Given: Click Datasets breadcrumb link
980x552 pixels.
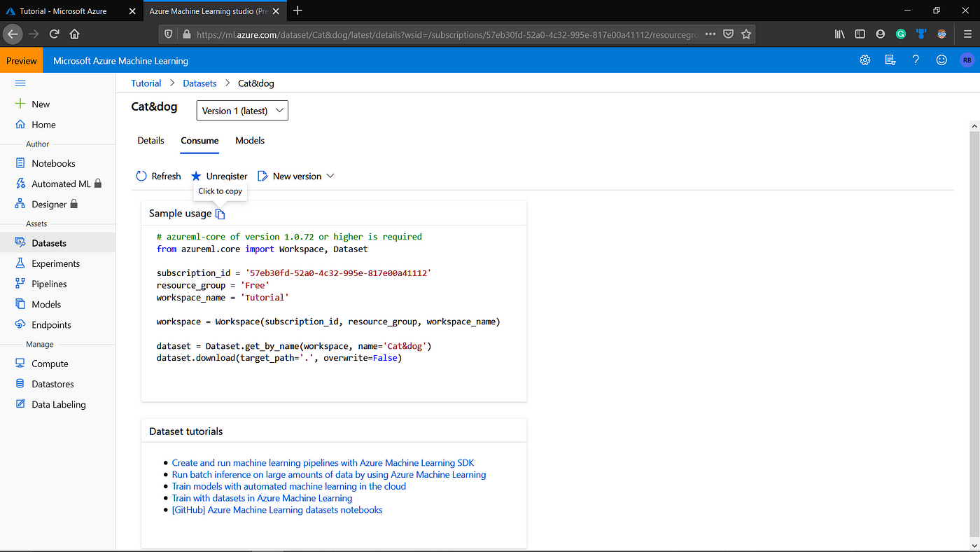Looking at the screenshot, I should pos(200,83).
